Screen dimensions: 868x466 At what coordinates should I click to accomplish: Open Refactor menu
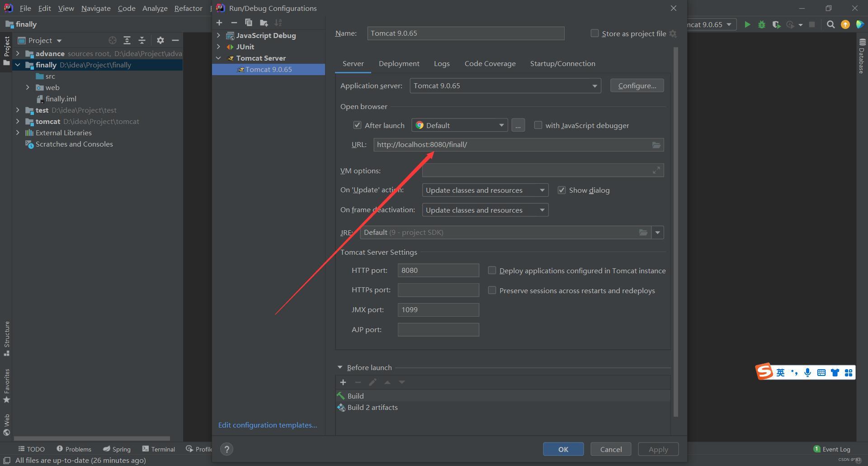click(x=188, y=8)
